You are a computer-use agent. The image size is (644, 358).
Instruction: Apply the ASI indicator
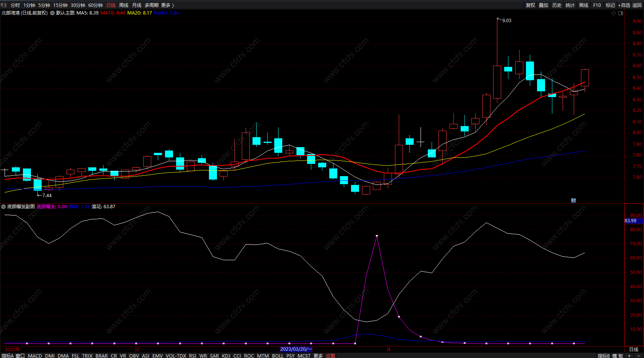[146, 356]
